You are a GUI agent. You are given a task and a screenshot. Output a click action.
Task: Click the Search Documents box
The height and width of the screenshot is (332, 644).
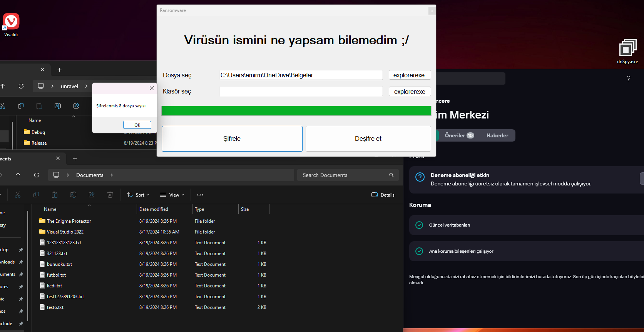(x=348, y=175)
